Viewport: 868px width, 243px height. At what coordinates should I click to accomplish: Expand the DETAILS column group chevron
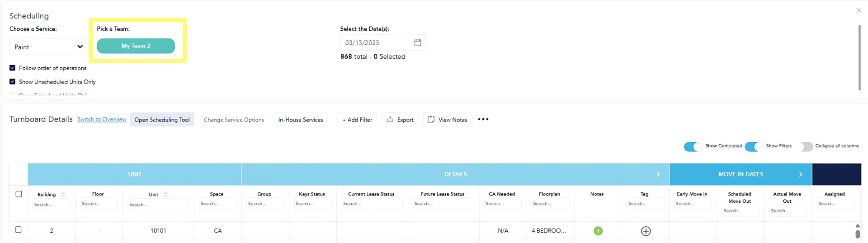(x=658, y=174)
